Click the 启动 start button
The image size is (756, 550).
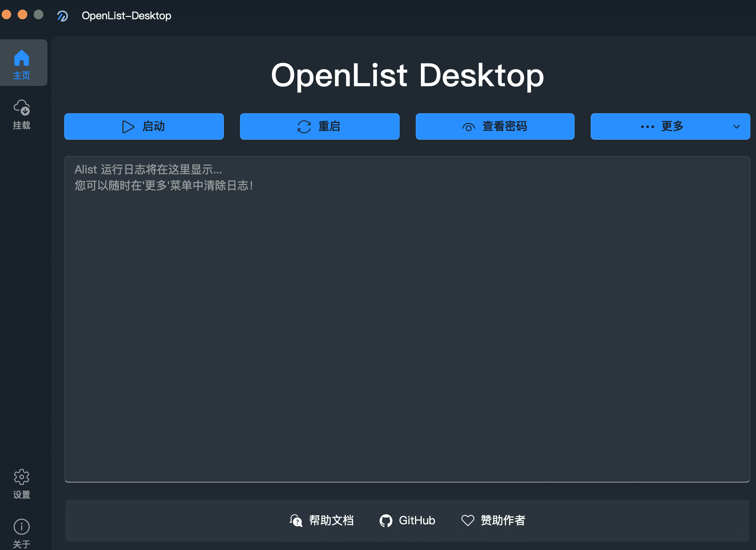tap(144, 126)
